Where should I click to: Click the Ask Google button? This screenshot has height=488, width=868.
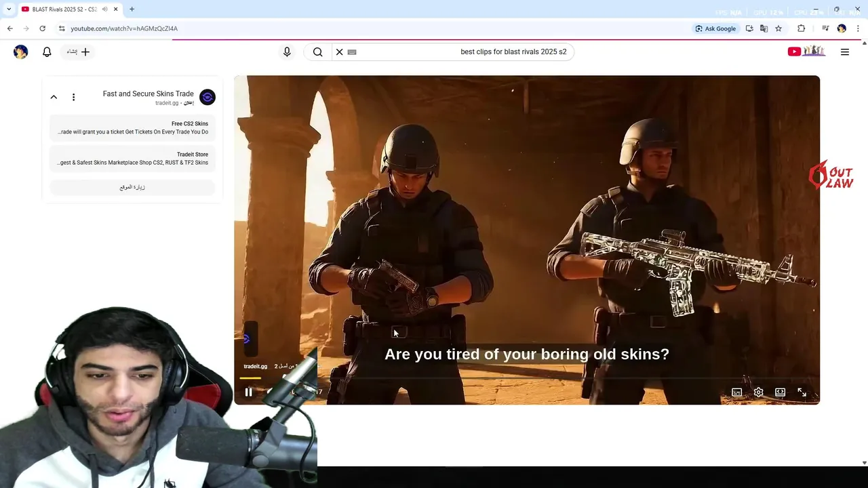(715, 28)
